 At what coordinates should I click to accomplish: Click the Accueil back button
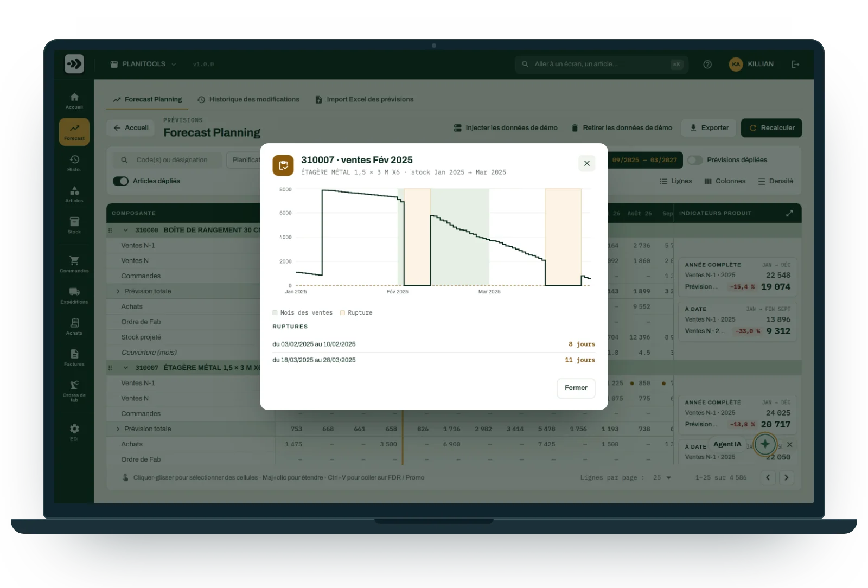pos(131,128)
